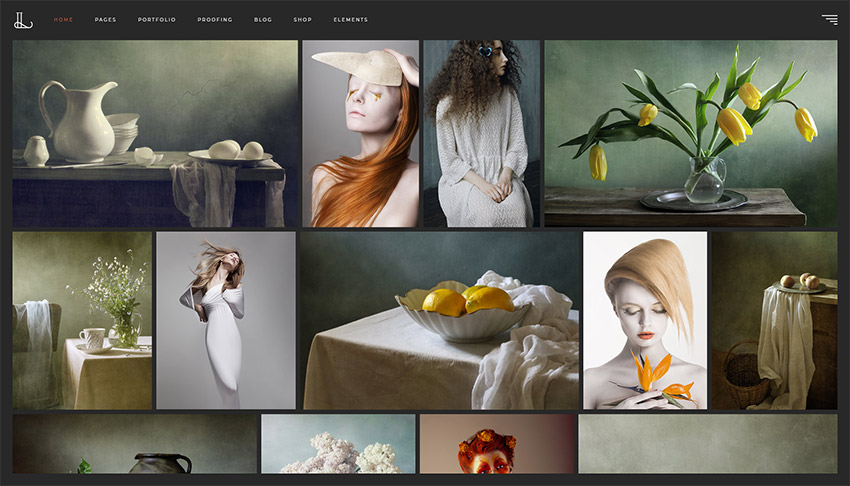Open the curly-haired woman in white dress photo
The width and height of the screenshot is (850, 486).
click(481, 133)
